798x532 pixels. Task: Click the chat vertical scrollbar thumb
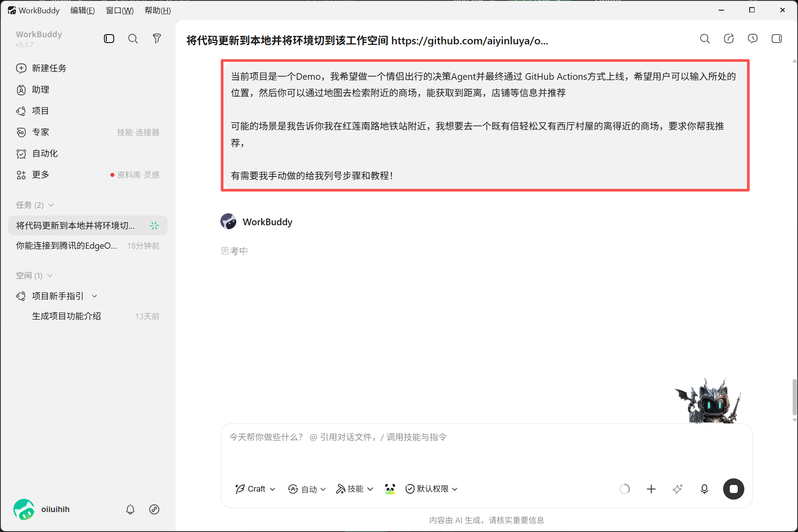coord(794,397)
